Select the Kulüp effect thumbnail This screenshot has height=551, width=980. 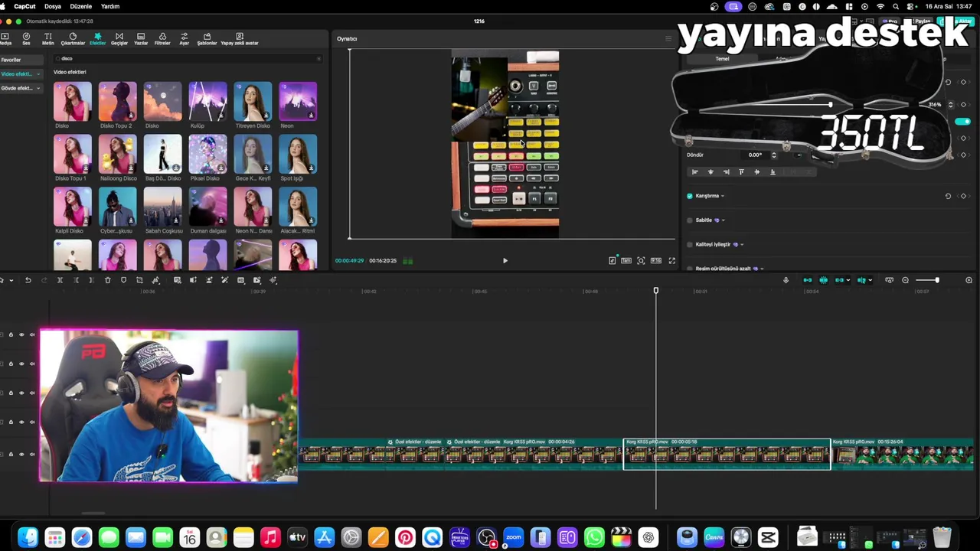207,101
